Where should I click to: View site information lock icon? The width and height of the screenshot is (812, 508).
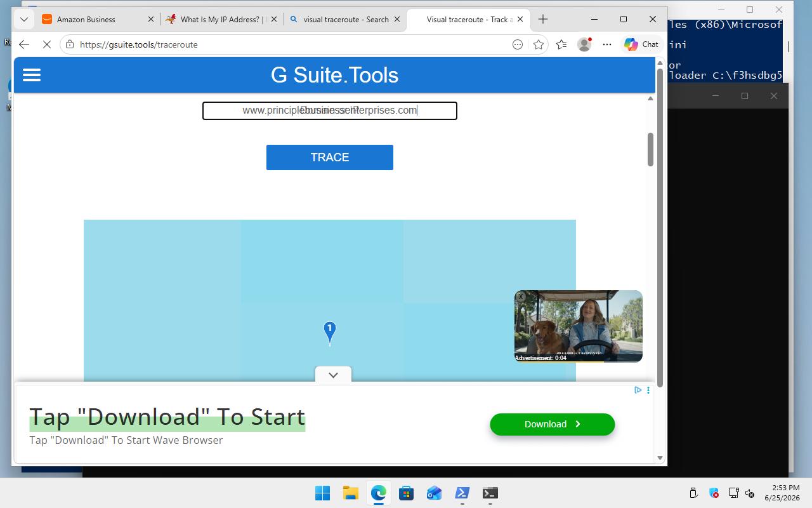[x=70, y=44]
